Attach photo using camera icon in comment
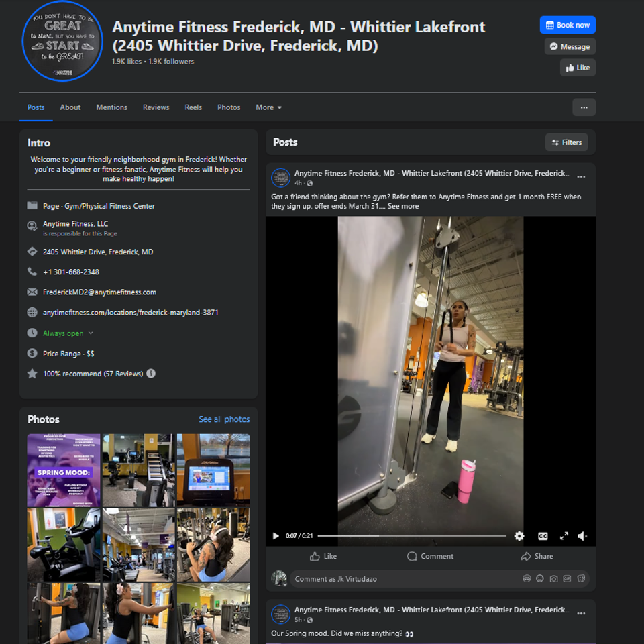This screenshot has height=644, width=644. [x=553, y=578]
